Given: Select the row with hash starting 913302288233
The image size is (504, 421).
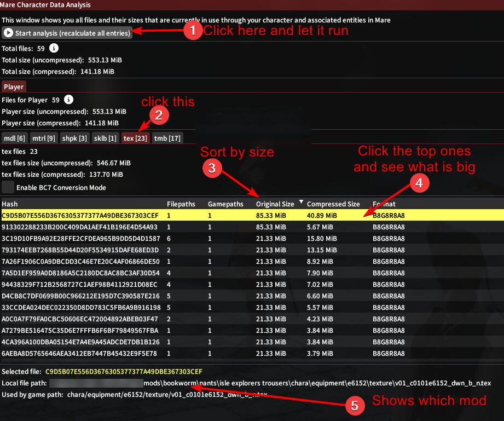Looking at the screenshot, I should pos(80,227).
